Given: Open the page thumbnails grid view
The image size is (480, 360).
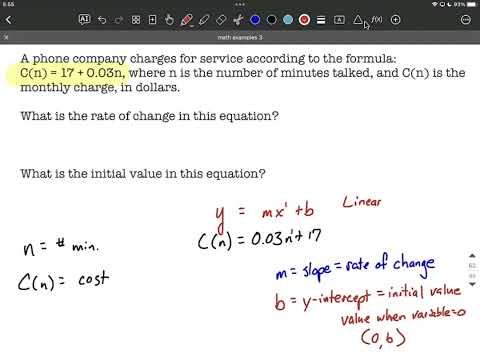Looking at the screenshot, I should (x=136, y=20).
